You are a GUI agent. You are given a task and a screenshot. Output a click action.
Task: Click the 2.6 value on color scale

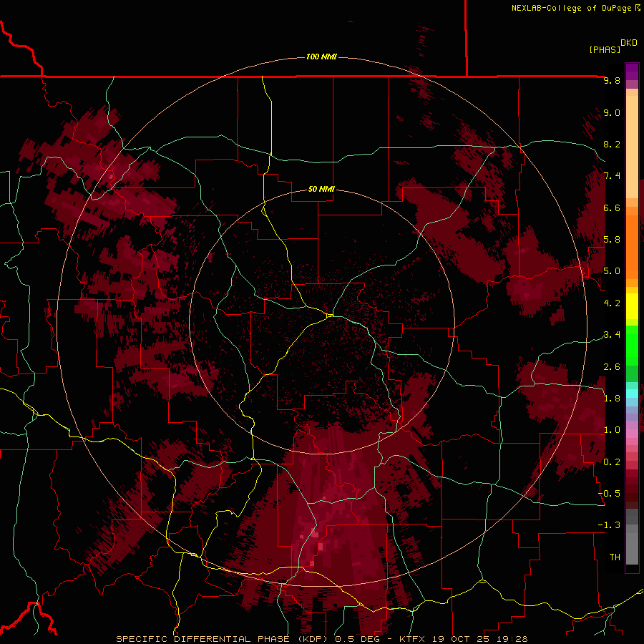(x=612, y=367)
